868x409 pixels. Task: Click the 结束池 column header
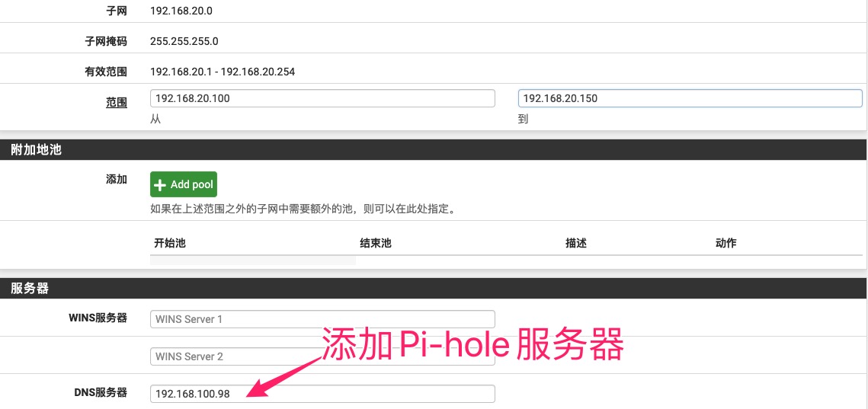click(375, 243)
